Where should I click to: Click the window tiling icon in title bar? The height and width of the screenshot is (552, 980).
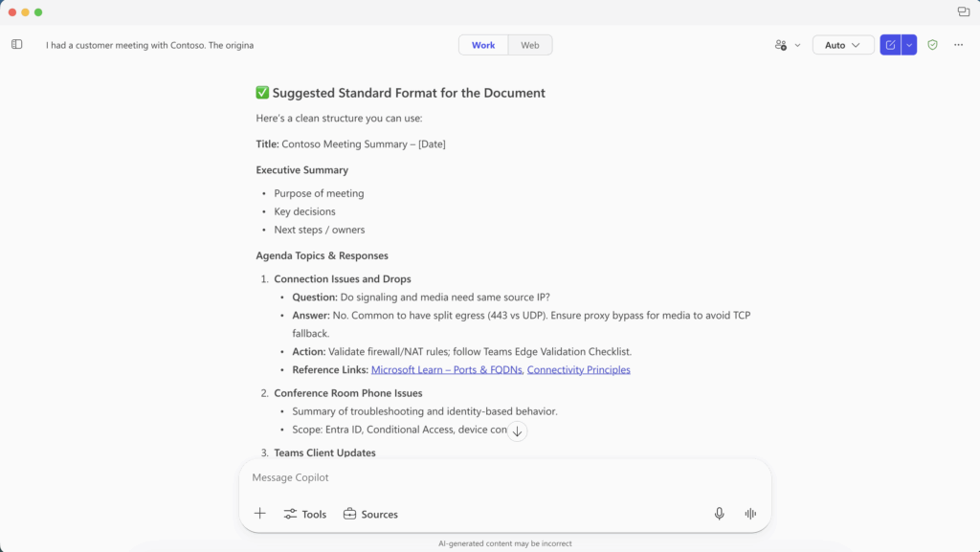[x=963, y=11]
